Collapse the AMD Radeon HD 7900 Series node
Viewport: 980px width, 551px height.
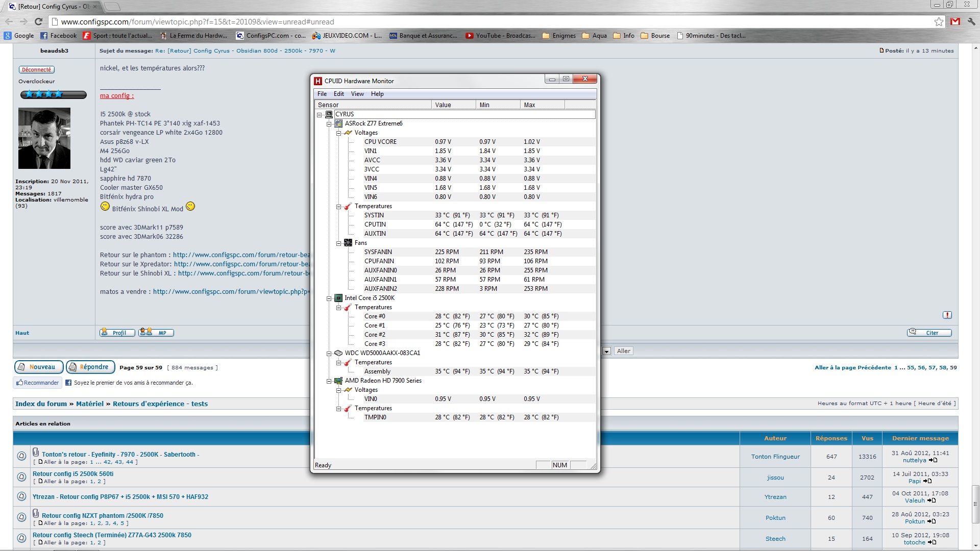329,381
